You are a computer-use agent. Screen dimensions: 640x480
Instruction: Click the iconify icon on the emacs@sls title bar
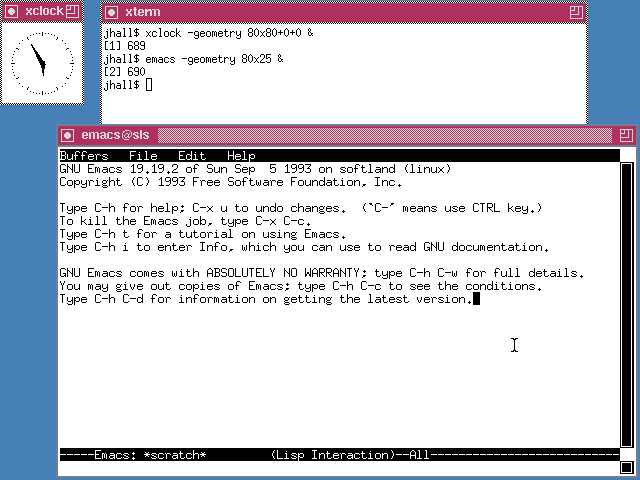coord(67,135)
